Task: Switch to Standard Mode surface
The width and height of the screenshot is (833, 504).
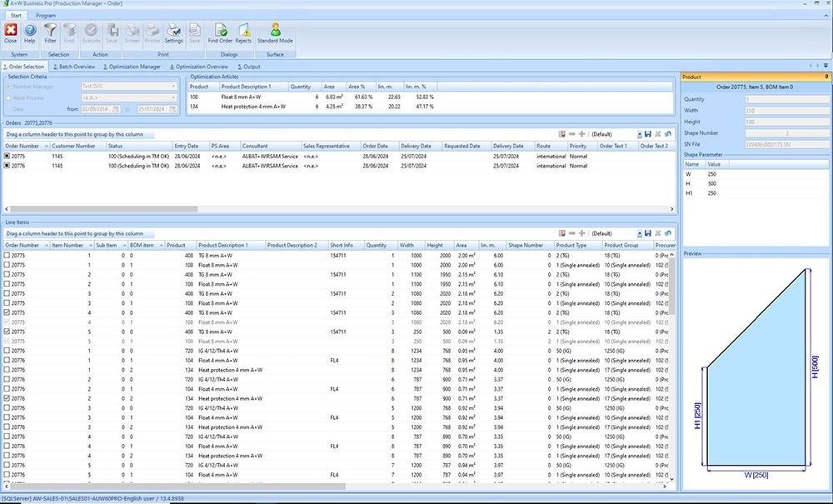Action: coord(275,32)
